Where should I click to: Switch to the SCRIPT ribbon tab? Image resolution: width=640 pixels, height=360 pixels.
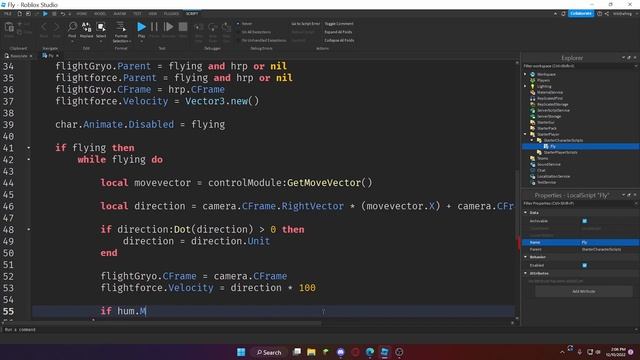(x=192, y=14)
